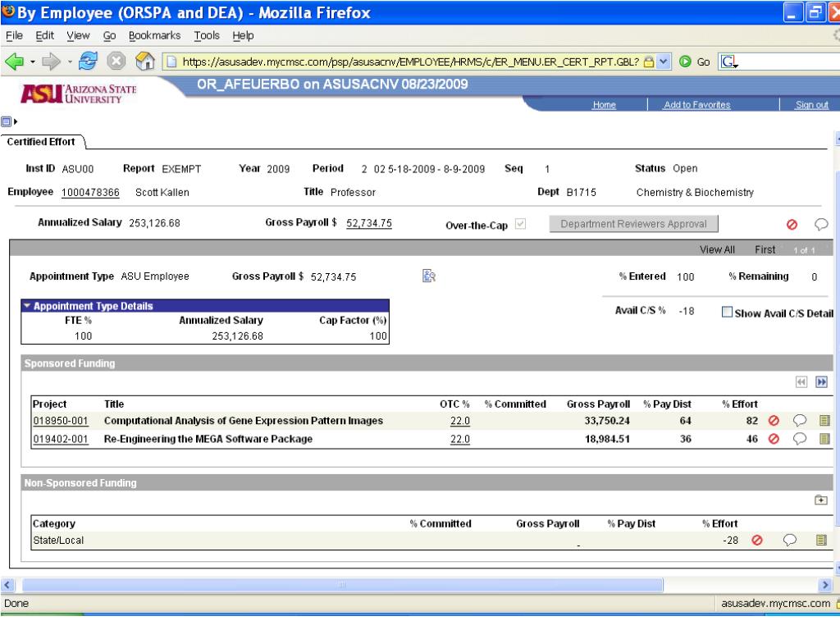
Task: Collapse the Appointment Type Details section
Action: (x=27, y=305)
